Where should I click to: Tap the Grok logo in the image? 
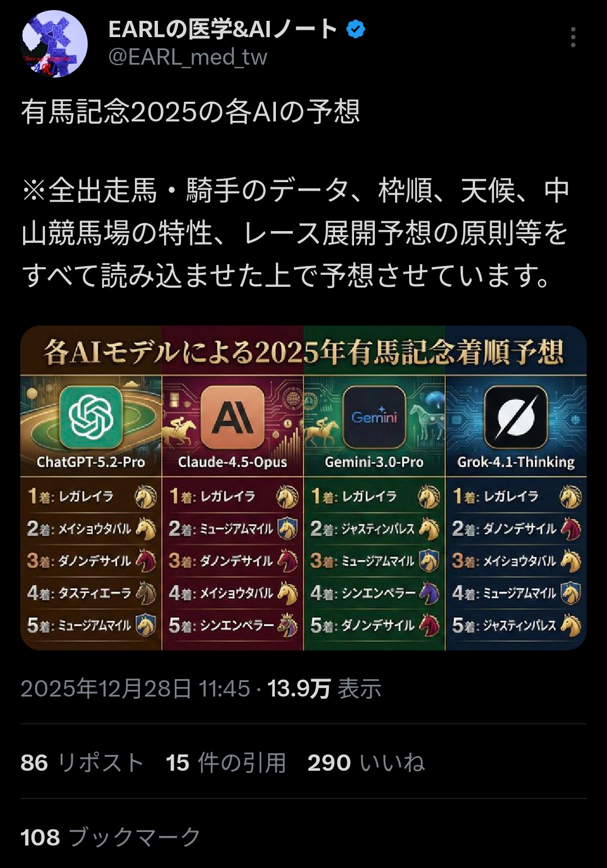click(516, 417)
